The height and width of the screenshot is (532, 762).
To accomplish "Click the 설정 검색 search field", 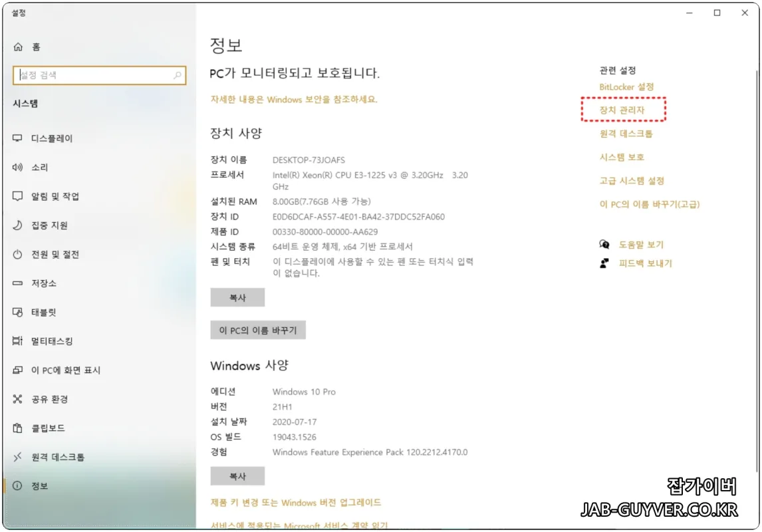I will [x=100, y=75].
